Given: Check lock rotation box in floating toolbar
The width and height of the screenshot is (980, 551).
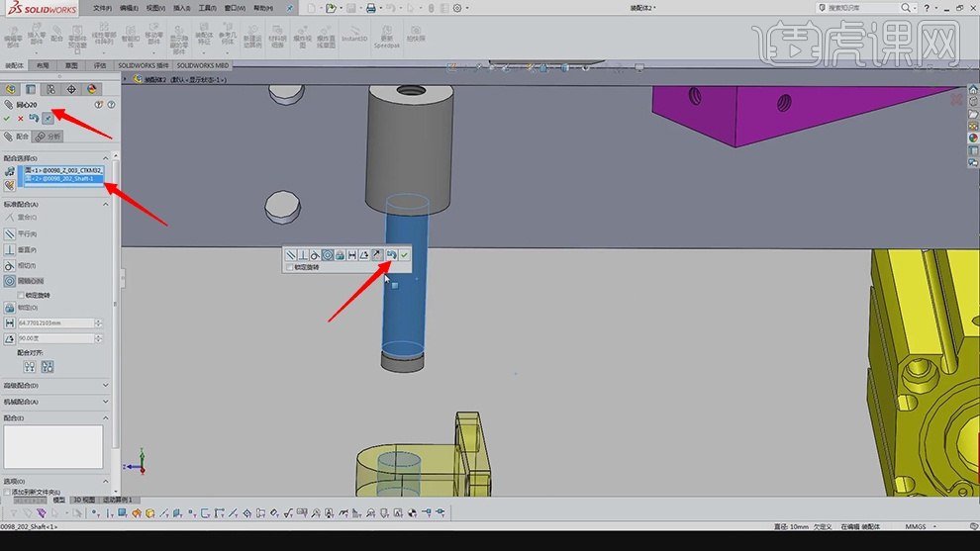Looking at the screenshot, I should [289, 267].
